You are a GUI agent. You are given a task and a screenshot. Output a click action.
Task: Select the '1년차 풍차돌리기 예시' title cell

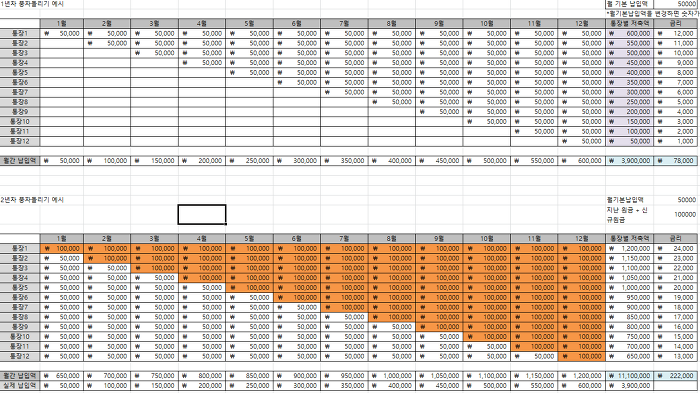click(x=32, y=4)
